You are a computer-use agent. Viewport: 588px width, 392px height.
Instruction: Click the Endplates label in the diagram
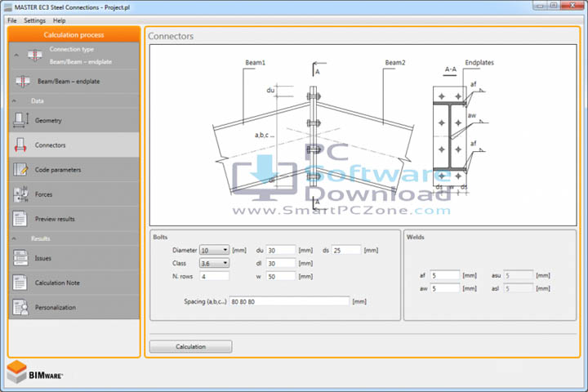click(x=479, y=63)
